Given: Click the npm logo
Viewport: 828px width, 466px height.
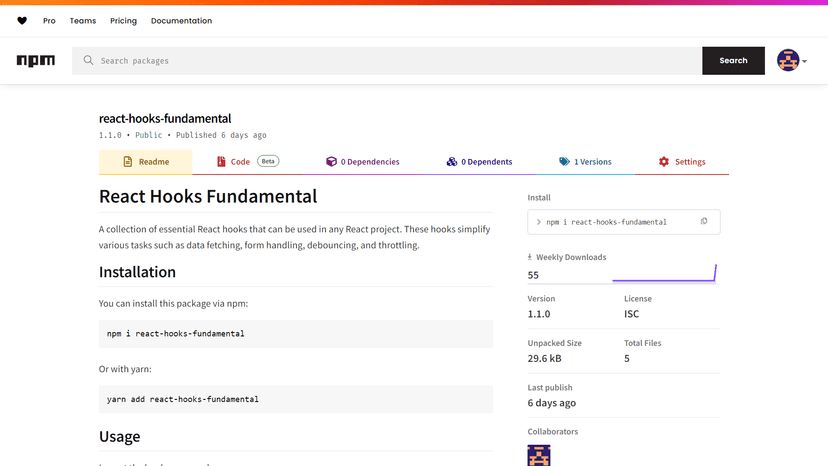Looking at the screenshot, I should tap(36, 61).
